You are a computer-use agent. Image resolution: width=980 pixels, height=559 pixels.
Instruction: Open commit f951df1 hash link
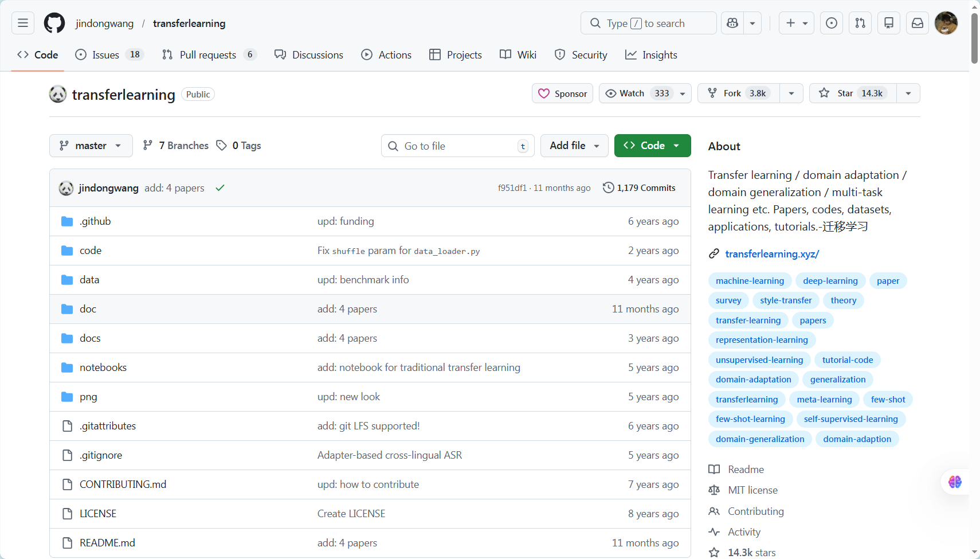(x=512, y=187)
